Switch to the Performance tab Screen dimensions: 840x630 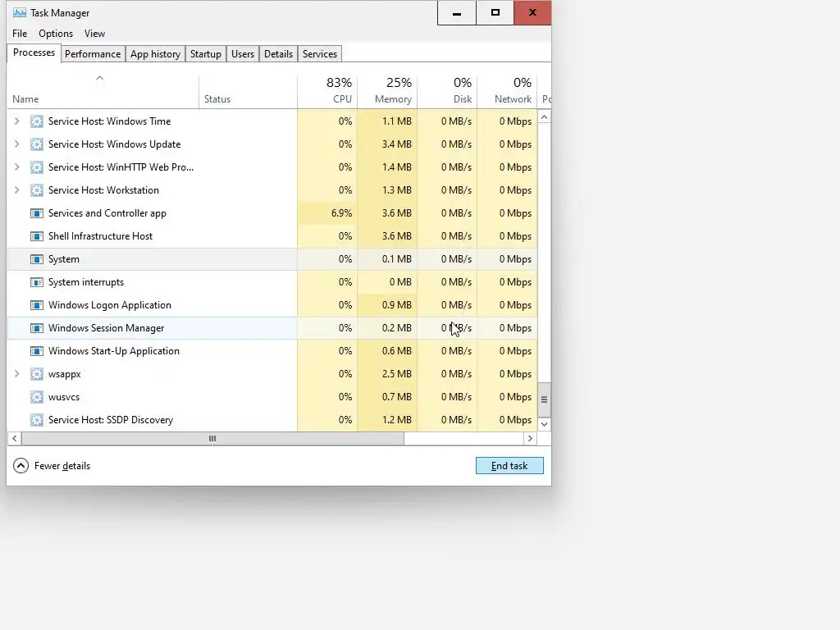(93, 54)
